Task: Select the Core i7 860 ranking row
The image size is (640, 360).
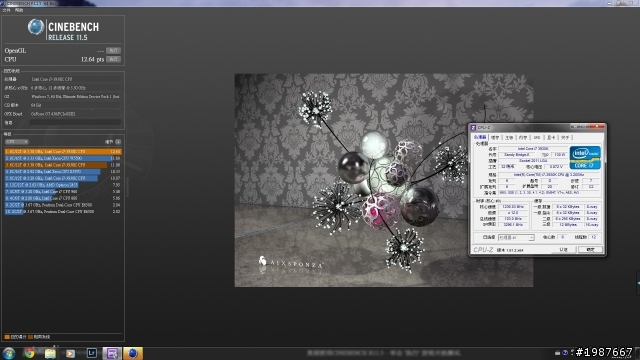Action: [x=63, y=198]
